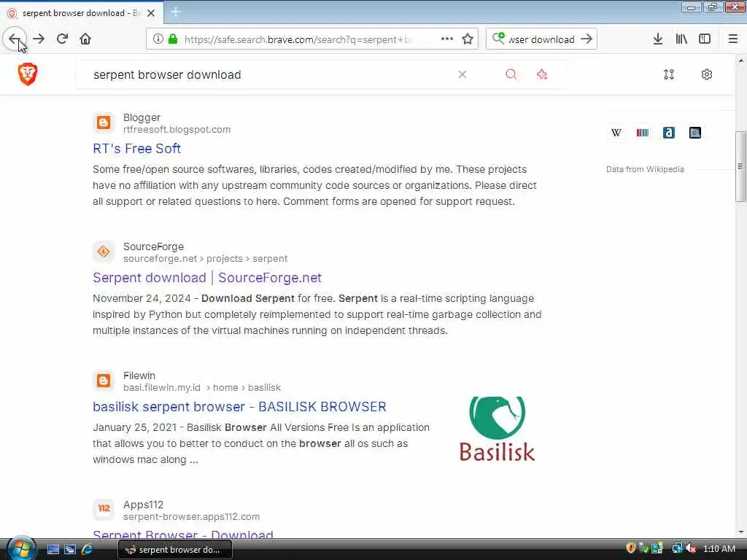Click the green padlock security icon
Viewport: 747px width, 560px height.
point(173,39)
